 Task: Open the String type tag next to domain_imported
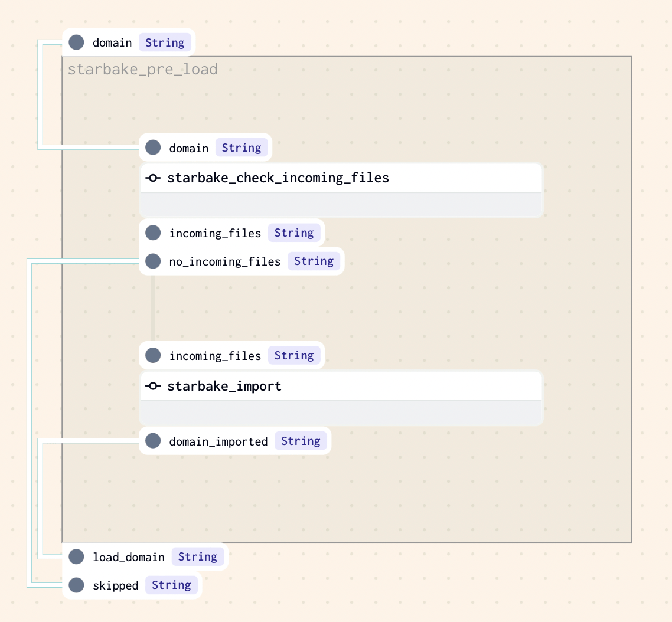pyautogui.click(x=301, y=441)
